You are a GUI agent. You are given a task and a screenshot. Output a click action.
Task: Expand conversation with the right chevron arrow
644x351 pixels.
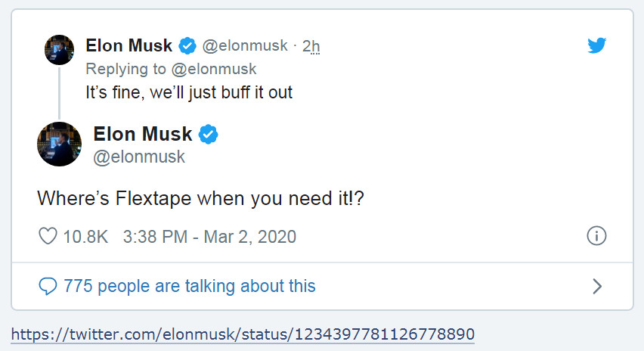click(x=596, y=286)
